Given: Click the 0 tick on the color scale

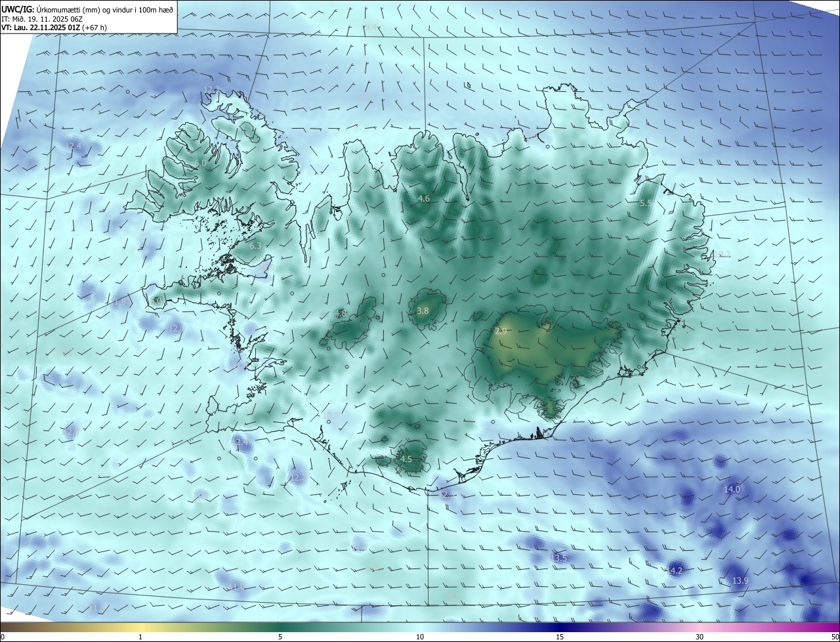Looking at the screenshot, I should pyautogui.click(x=3, y=637).
